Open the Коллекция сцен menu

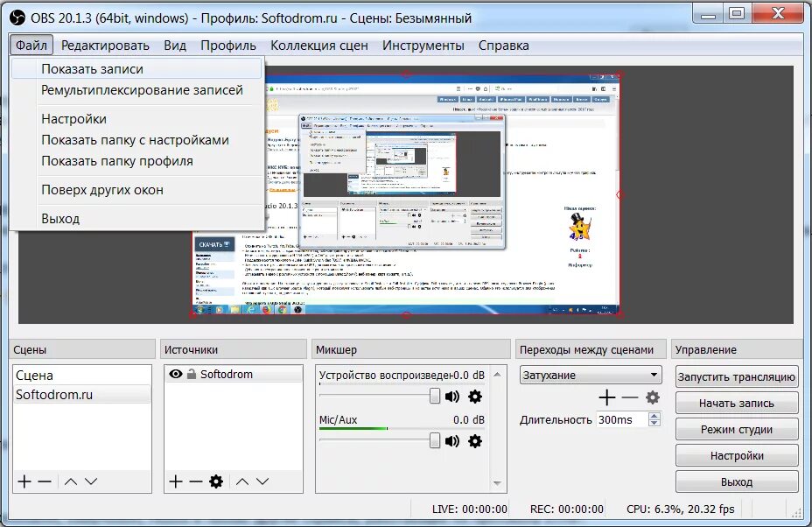[x=319, y=46]
